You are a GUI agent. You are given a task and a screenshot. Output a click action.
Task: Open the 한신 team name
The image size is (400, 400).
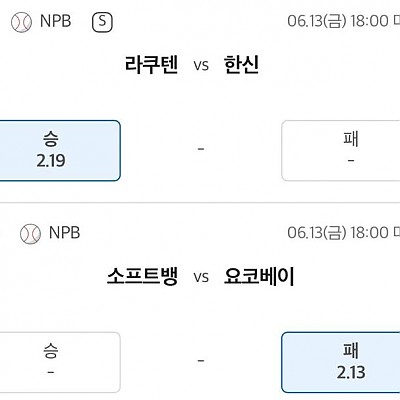pos(241,65)
